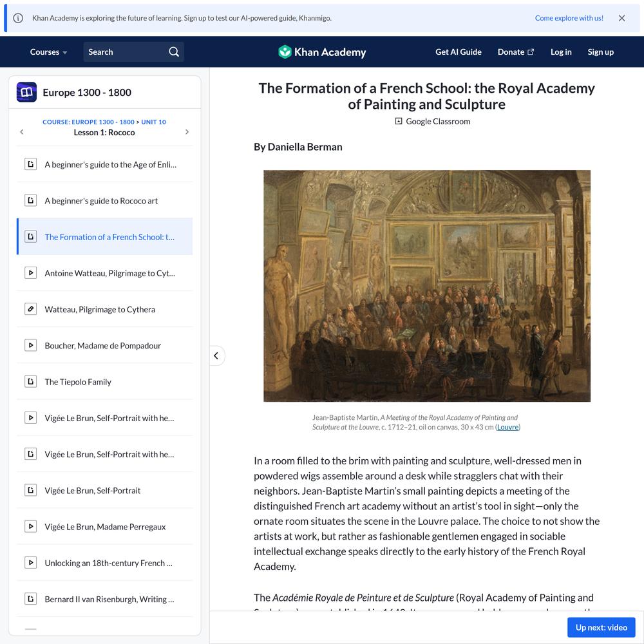Click video icon for Unlocking an 18th-century French
The image size is (644, 644).
coord(30,562)
